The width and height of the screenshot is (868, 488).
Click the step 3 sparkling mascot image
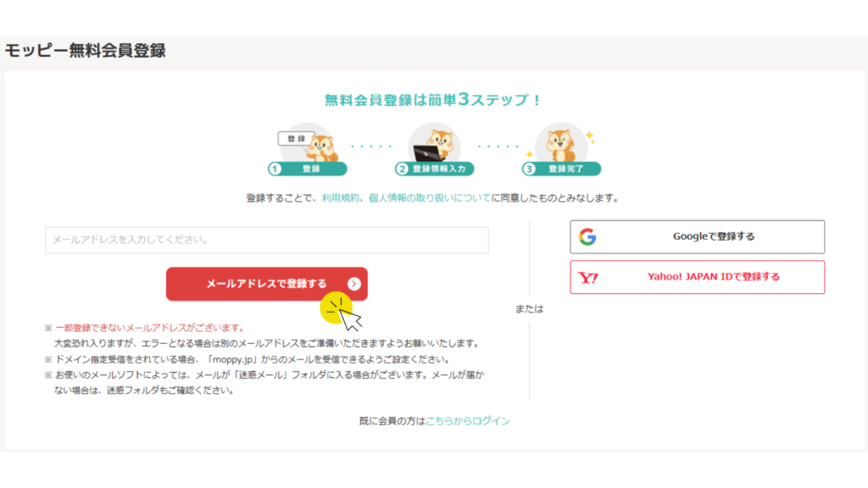coord(560,142)
